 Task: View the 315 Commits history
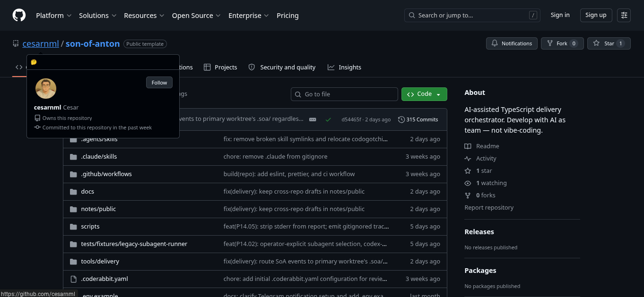[x=418, y=119]
